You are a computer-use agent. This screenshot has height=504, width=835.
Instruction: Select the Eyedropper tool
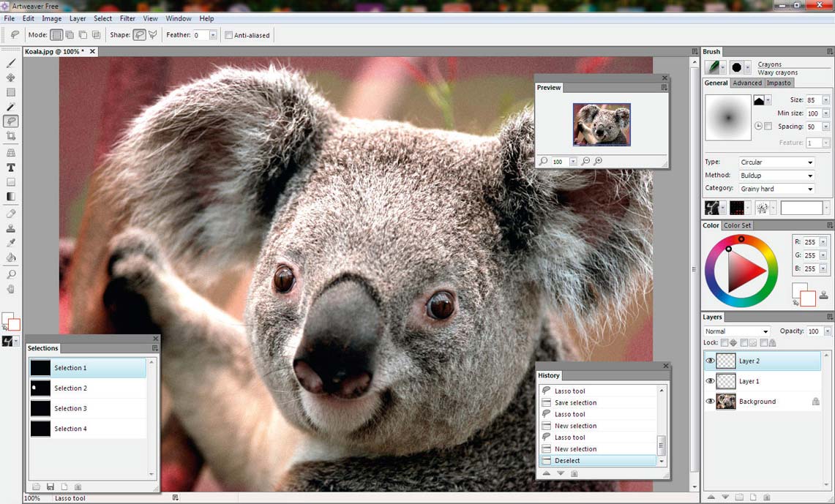(11, 243)
